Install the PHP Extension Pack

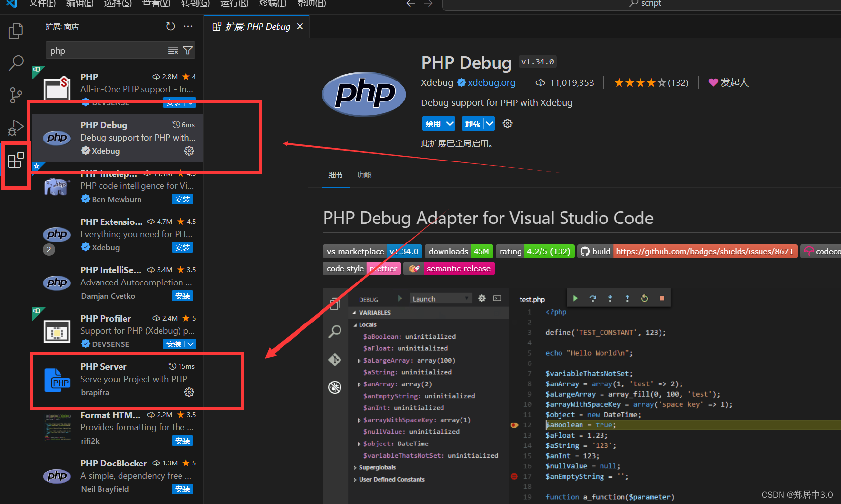coord(182,247)
